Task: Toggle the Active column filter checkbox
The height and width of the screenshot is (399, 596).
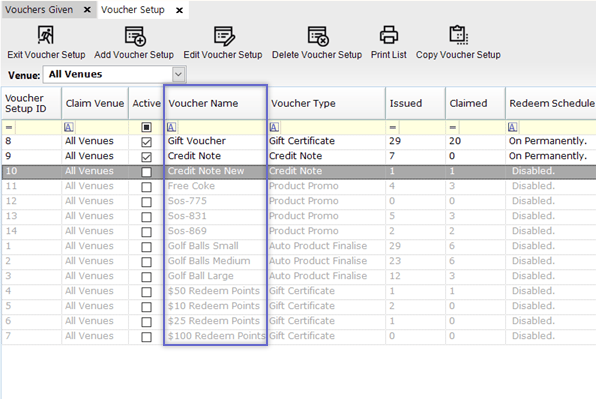Action: coord(146,127)
